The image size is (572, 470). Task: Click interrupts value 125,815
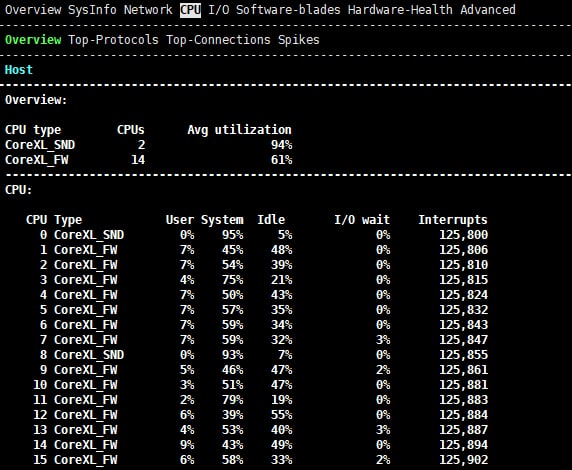tap(463, 280)
